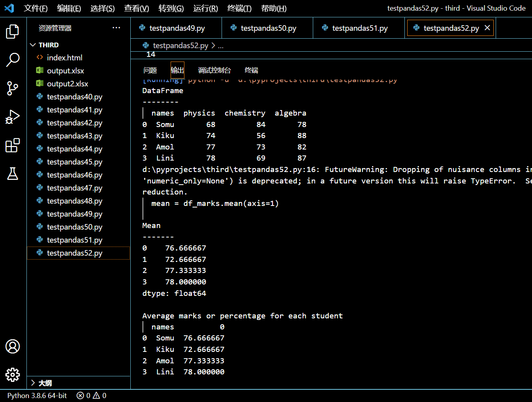This screenshot has height=402, width=532.
Task: Click 'Average marks or percentage for each student' line
Action: coord(243,316)
